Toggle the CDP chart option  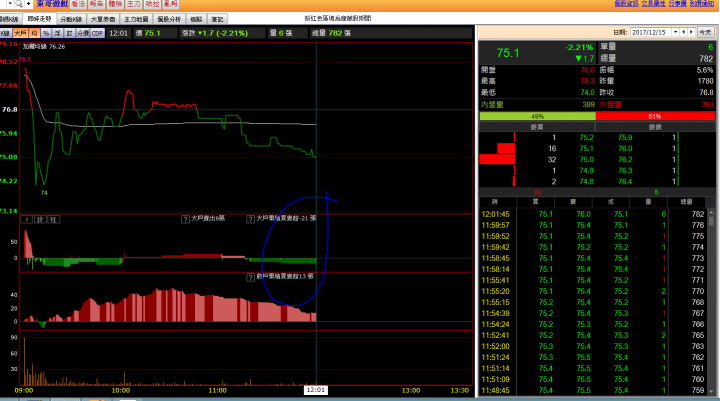coord(97,33)
